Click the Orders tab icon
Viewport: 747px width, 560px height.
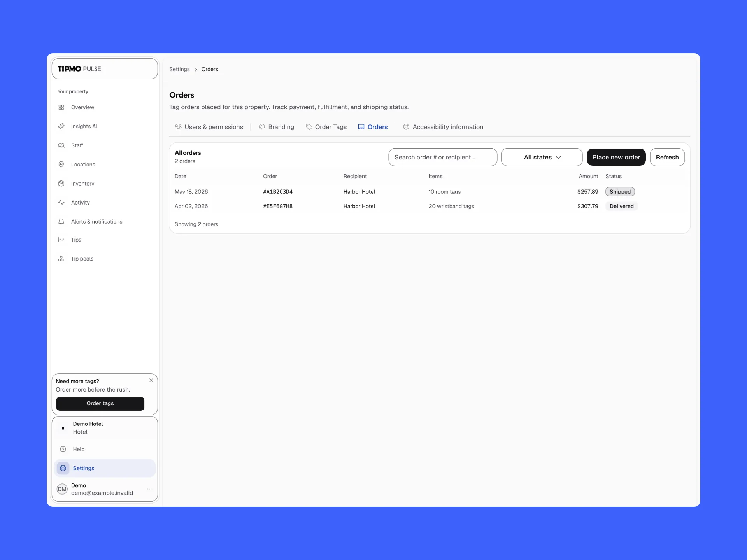pyautogui.click(x=361, y=127)
